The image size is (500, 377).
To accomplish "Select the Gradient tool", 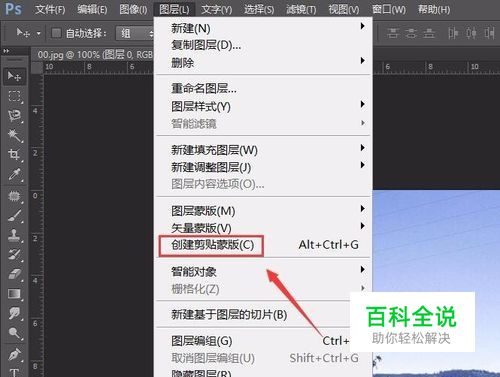I will (14, 294).
